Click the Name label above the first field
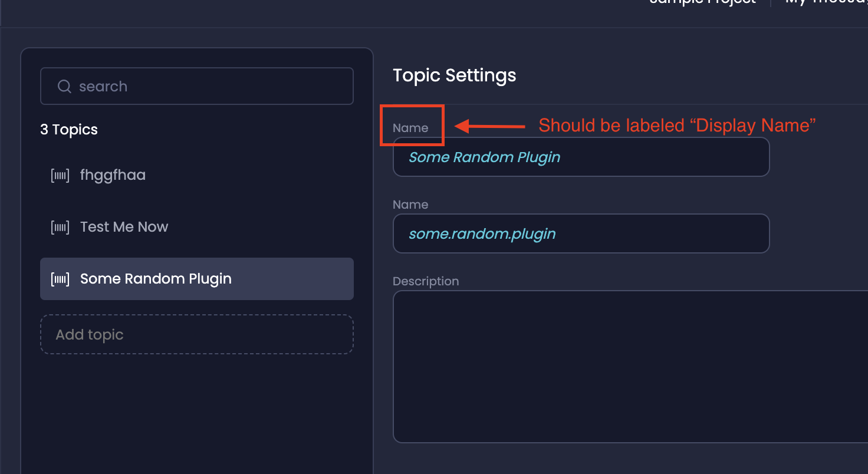Image resolution: width=868 pixels, height=474 pixels. (411, 127)
